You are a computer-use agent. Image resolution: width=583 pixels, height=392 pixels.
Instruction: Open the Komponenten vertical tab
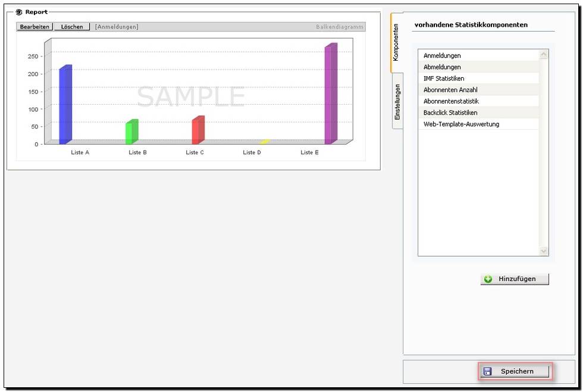pos(396,42)
